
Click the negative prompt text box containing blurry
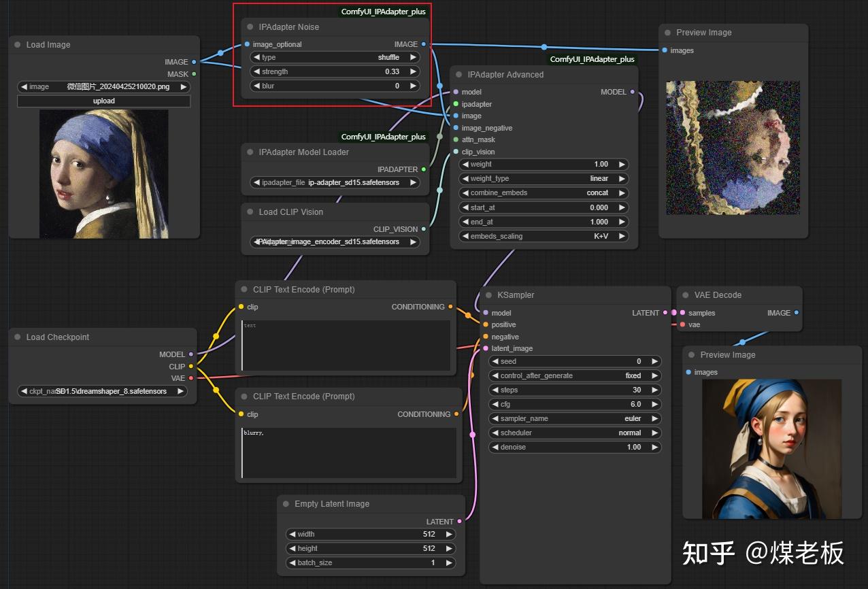pyautogui.click(x=349, y=453)
